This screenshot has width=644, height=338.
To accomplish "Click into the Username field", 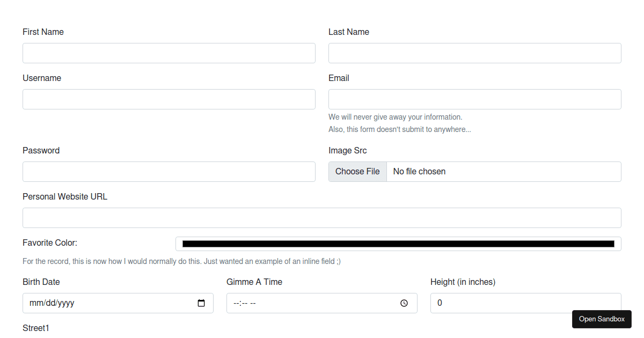I will (169, 99).
